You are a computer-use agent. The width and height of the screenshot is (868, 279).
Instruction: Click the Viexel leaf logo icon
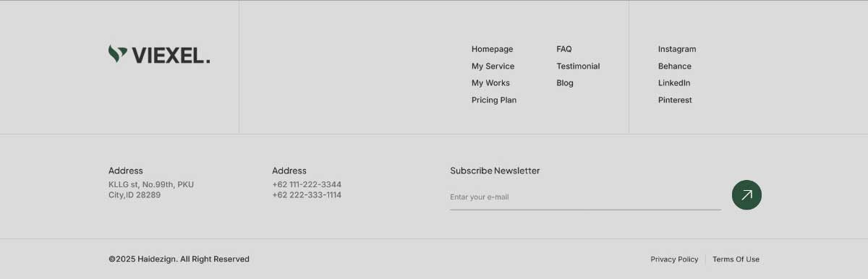118,53
